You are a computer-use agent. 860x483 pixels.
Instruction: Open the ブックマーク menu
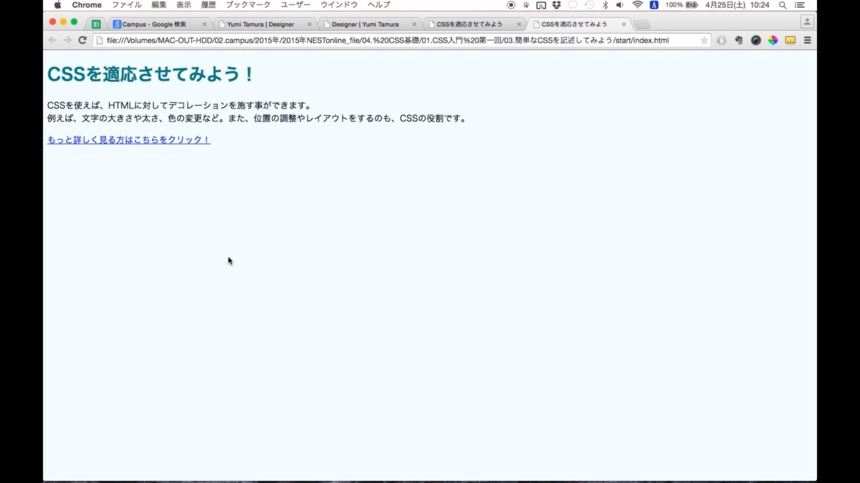coord(248,5)
